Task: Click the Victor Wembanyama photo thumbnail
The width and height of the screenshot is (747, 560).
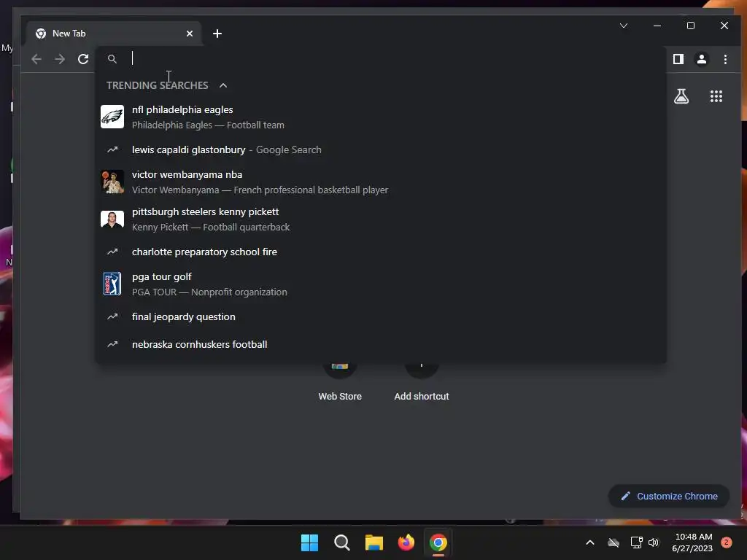Action: tap(112, 182)
